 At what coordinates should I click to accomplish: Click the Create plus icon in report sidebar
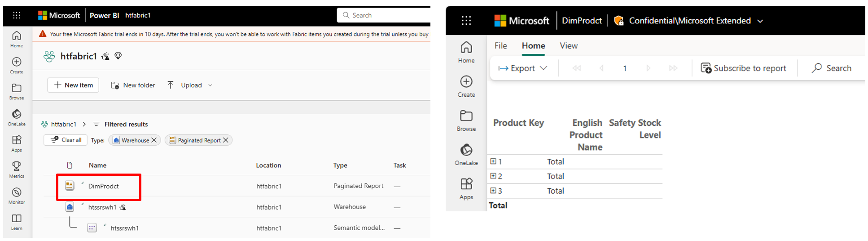[x=466, y=85]
